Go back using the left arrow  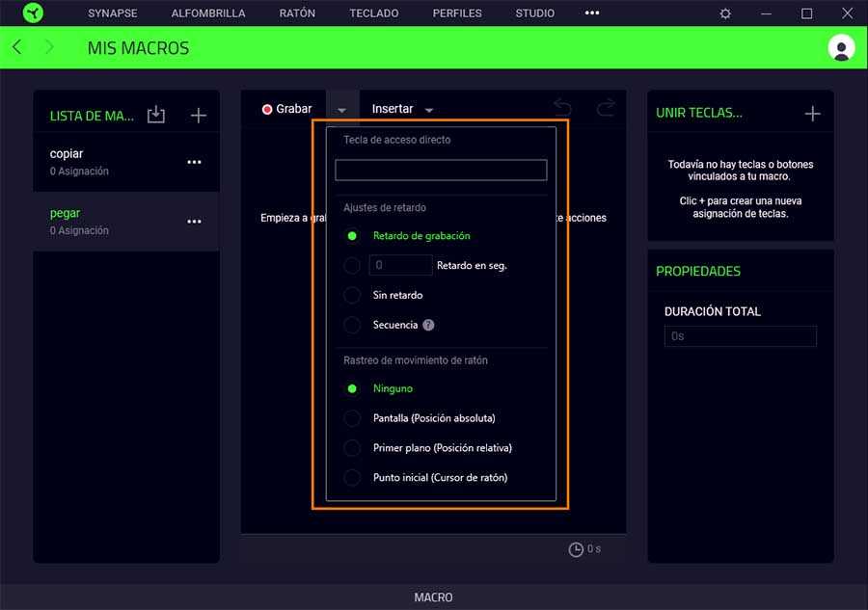click(x=17, y=47)
